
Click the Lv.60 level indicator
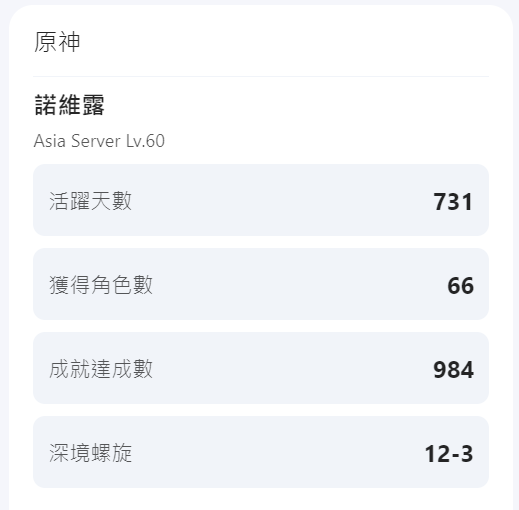pos(145,141)
